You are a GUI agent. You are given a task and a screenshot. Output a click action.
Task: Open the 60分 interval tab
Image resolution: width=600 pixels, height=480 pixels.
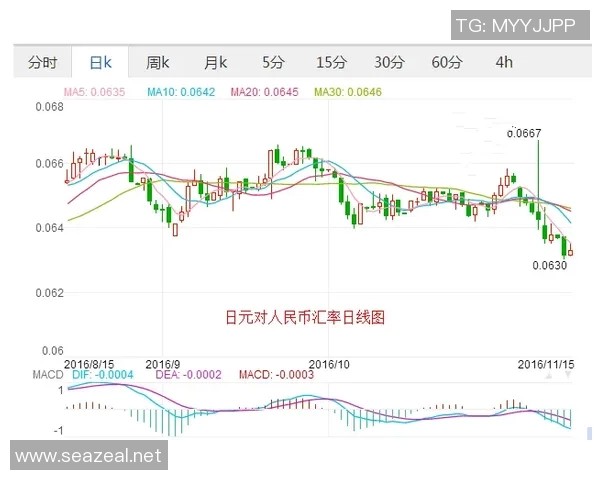point(447,63)
